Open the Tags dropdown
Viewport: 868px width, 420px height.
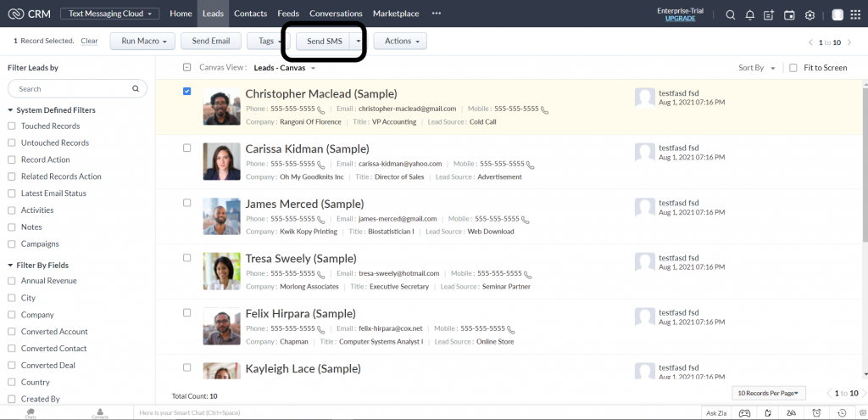268,41
